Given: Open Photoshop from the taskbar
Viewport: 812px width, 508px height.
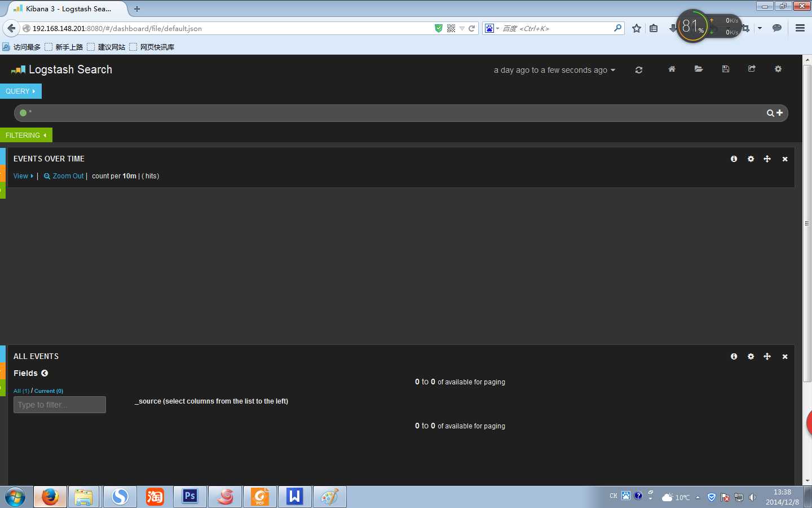Looking at the screenshot, I should [190, 497].
